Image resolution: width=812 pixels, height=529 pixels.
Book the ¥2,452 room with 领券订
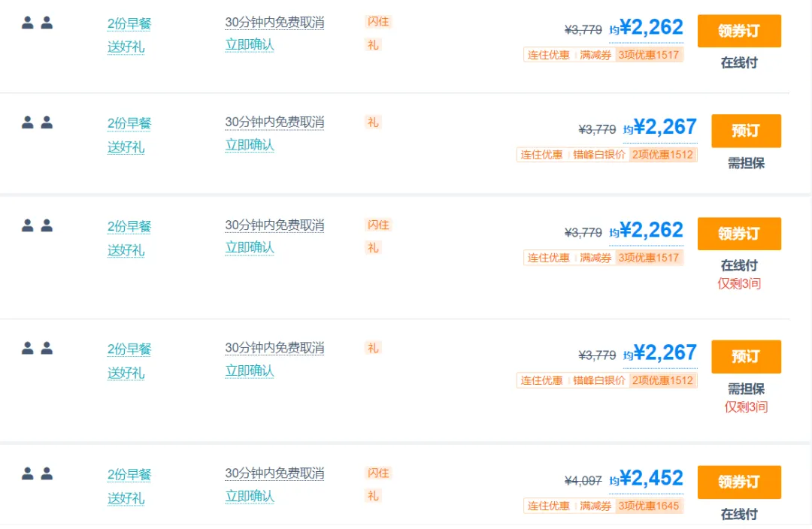(739, 482)
